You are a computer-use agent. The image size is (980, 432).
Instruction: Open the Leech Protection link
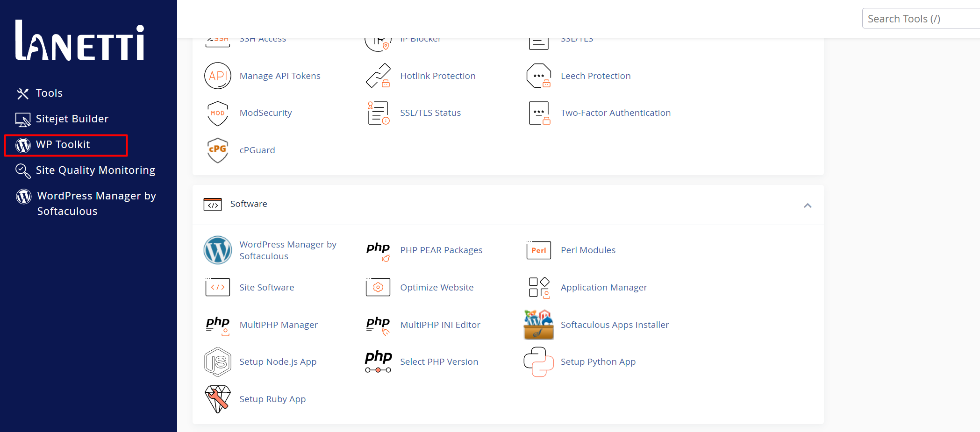(x=595, y=76)
